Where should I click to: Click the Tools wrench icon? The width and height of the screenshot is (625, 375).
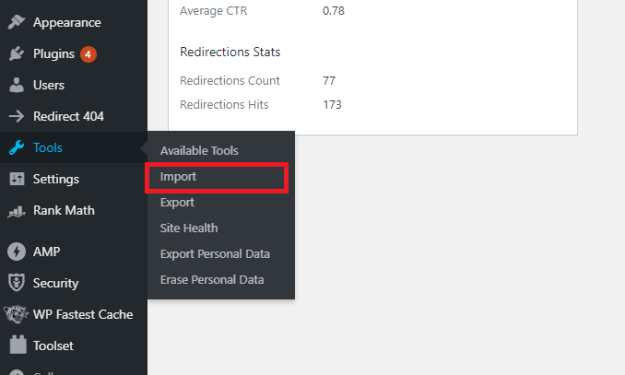[16, 147]
